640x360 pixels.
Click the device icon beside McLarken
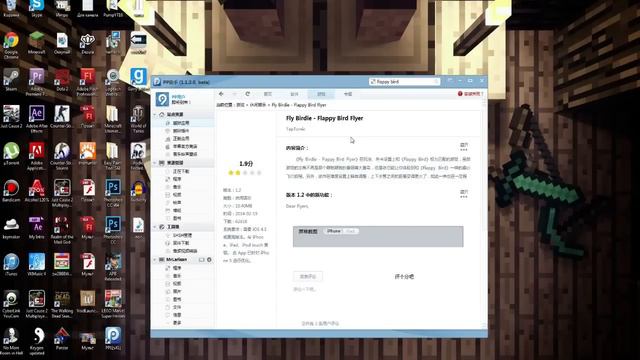tap(162, 260)
